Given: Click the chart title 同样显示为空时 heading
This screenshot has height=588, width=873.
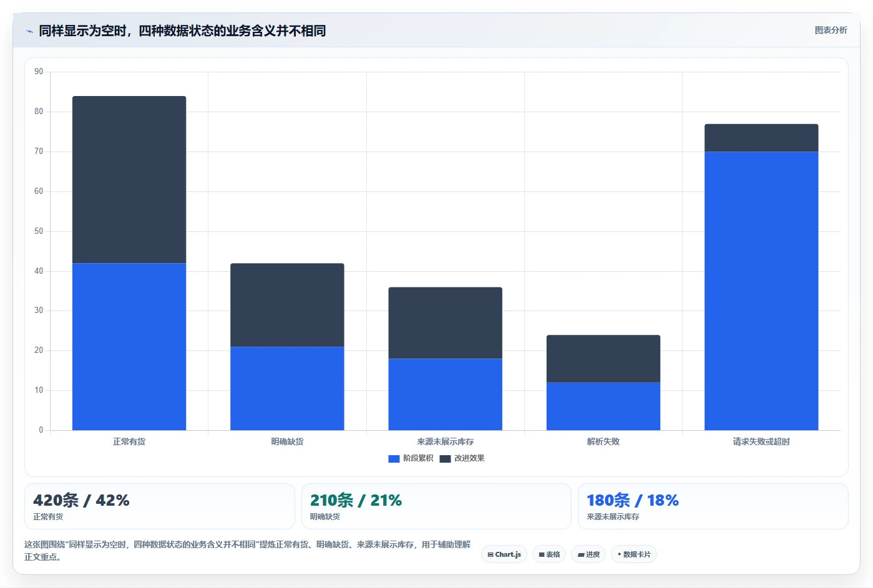Looking at the screenshot, I should 182,31.
